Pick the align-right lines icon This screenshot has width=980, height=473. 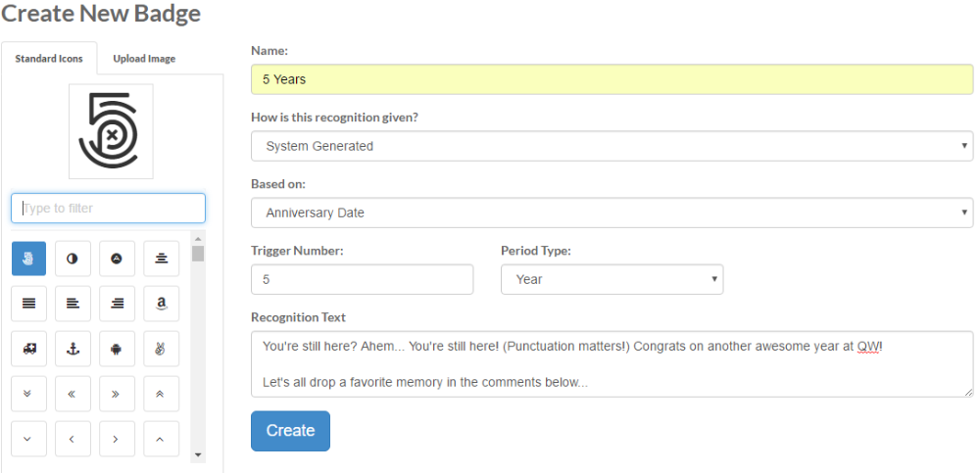117,304
